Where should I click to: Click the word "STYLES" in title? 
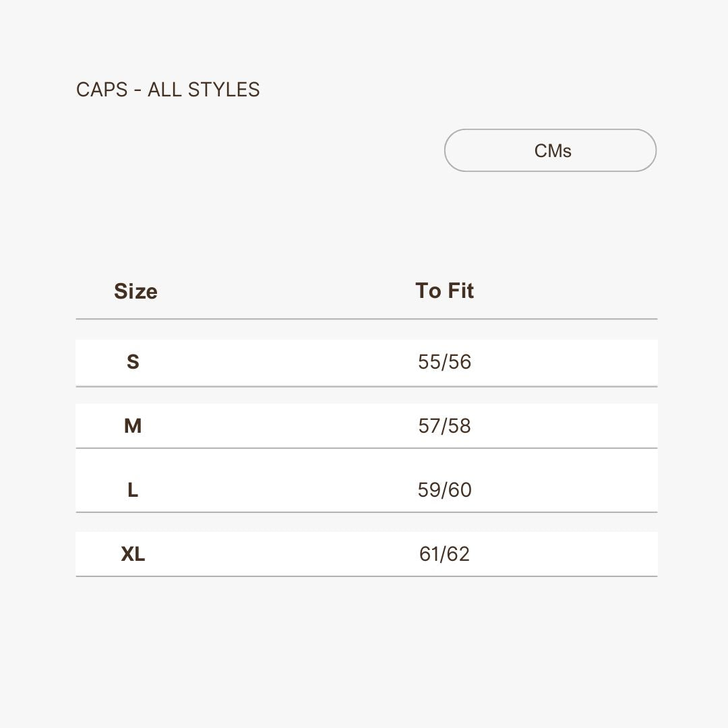(224, 90)
